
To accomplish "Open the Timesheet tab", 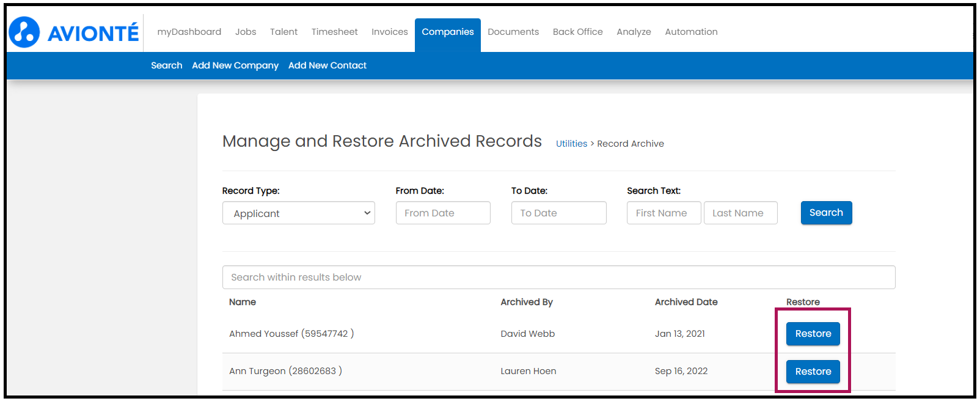I will point(334,32).
